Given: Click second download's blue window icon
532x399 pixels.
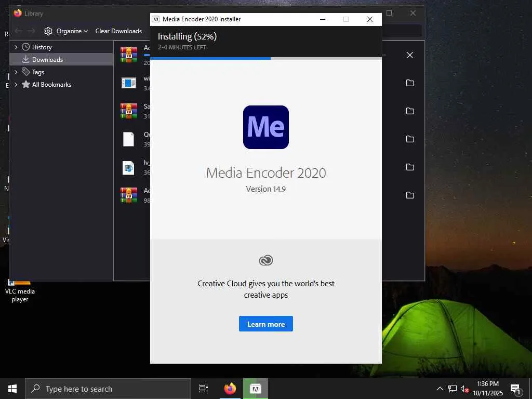Looking at the screenshot, I should [129, 83].
